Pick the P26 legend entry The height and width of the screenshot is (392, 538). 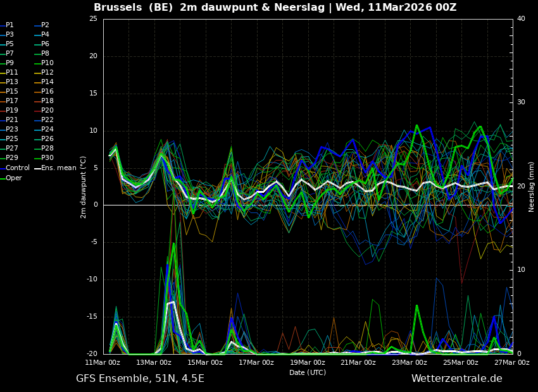[44, 138]
